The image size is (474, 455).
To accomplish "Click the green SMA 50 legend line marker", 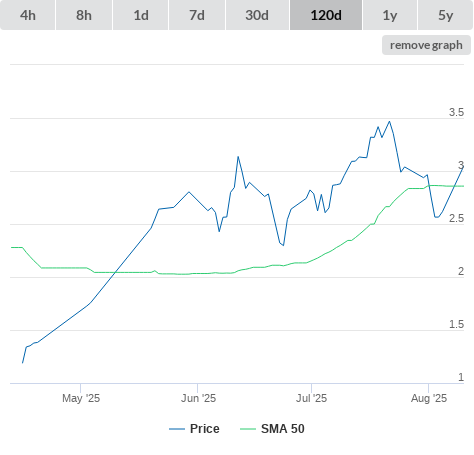I will tap(248, 429).
